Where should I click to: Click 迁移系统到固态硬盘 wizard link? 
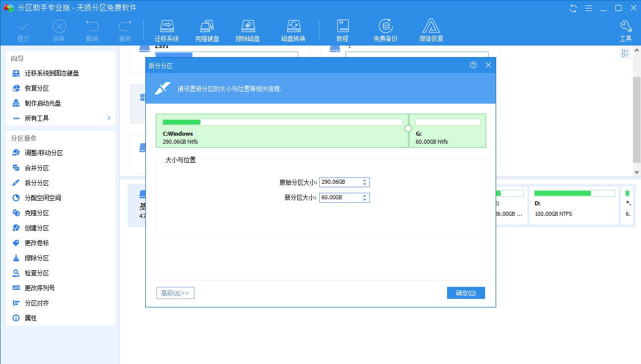tap(52, 73)
